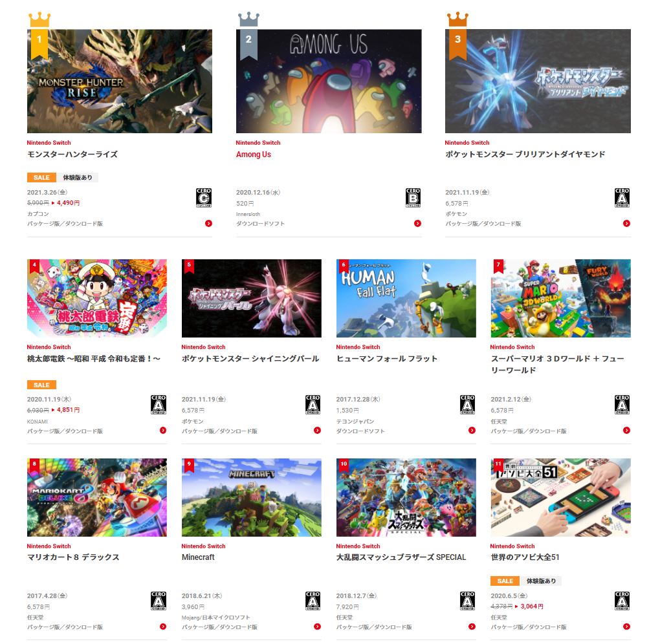Click the SALE badge under Monster Hunter Rise

[x=41, y=177]
